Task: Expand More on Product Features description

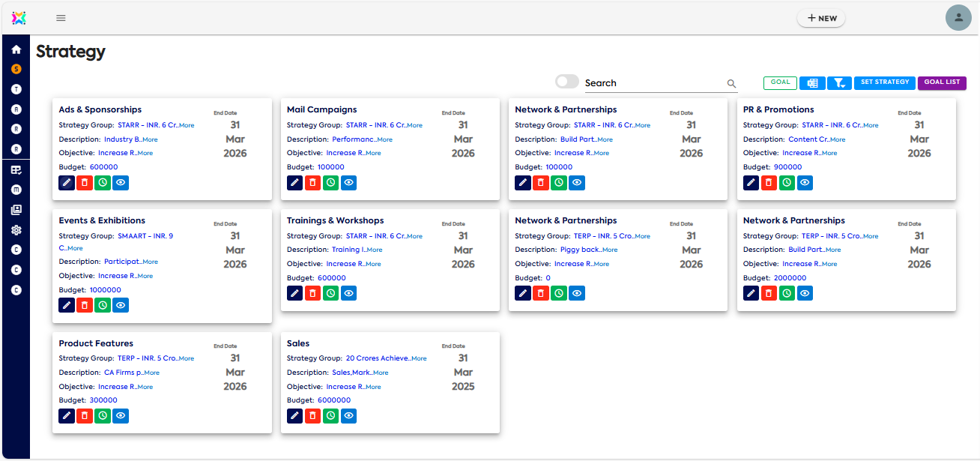Action: point(151,373)
